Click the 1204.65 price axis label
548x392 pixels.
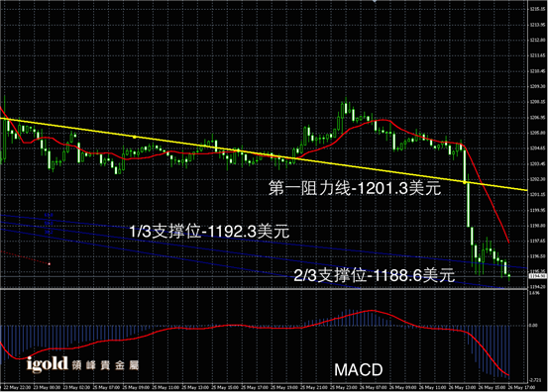(x=538, y=148)
